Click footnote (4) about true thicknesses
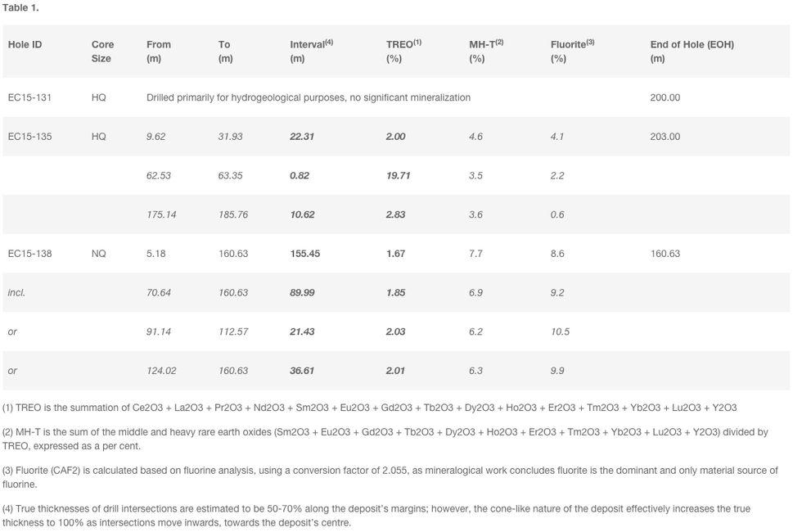 [x=379, y=516]
